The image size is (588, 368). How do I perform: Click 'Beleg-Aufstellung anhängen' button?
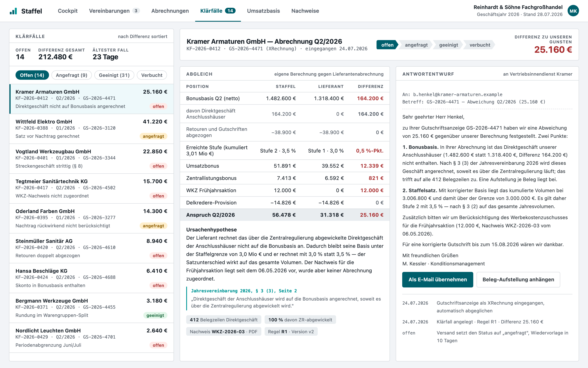[x=518, y=280]
